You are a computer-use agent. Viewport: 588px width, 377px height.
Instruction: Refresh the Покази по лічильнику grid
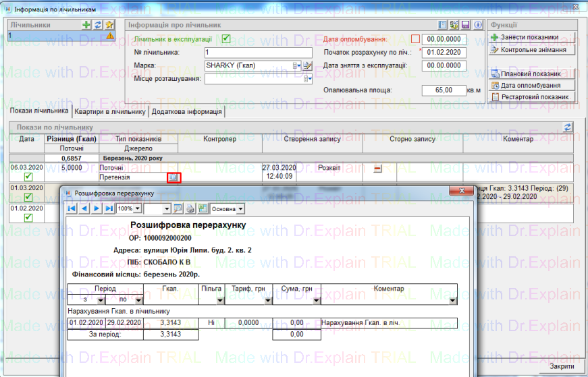point(567,127)
